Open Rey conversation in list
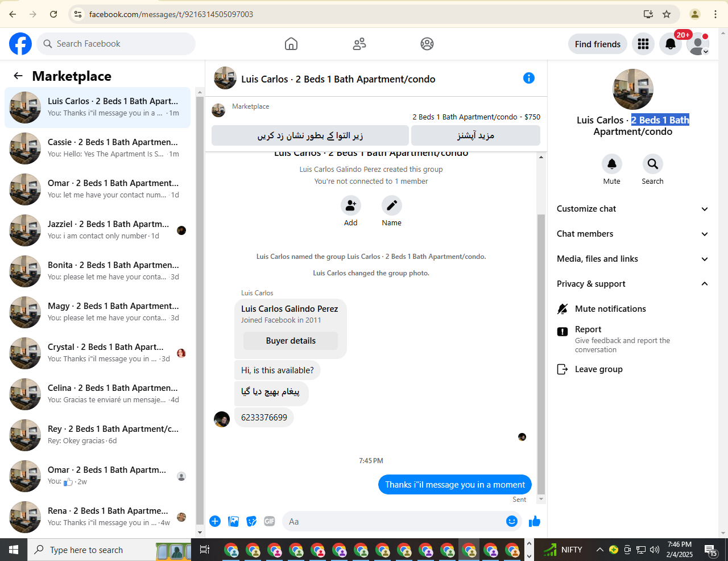Screen dimensions: 728x561 (x=98, y=435)
